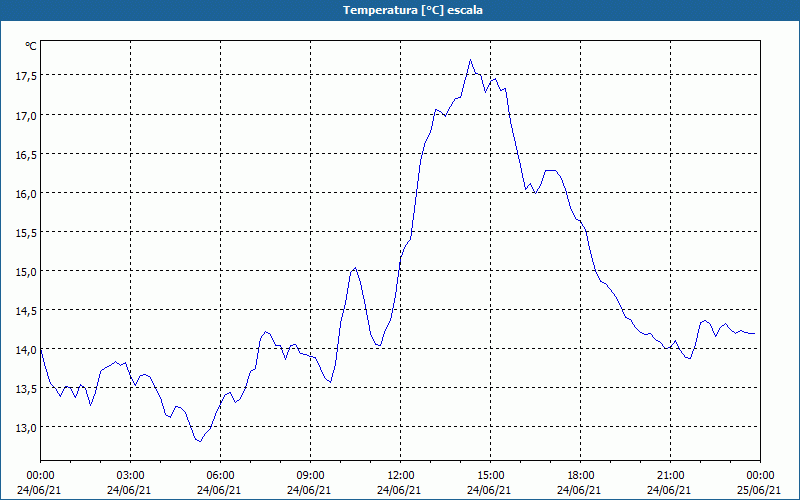Image resolution: width=800 pixels, height=500 pixels.
Task: Click the 17,0 y-axis label
Action: 26,116
